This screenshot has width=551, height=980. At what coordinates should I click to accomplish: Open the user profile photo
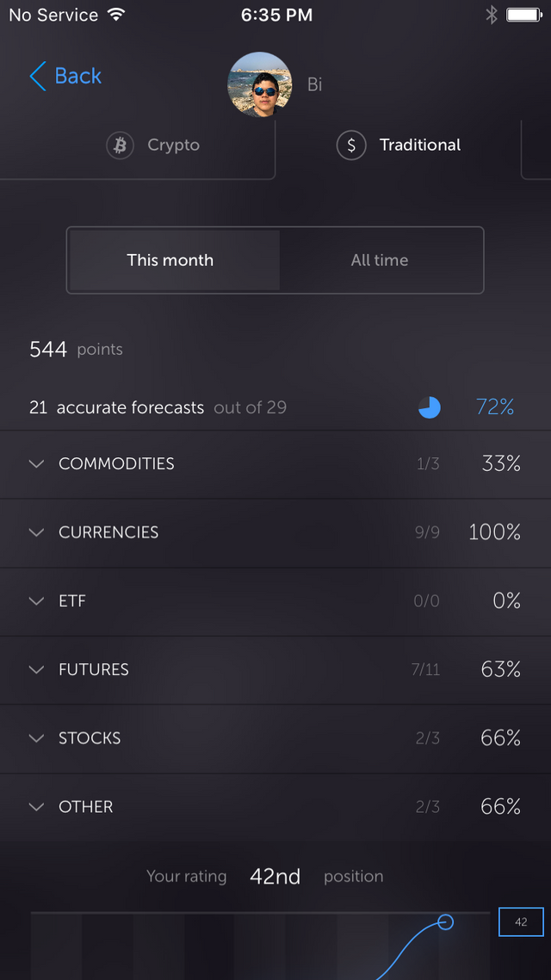(x=259, y=84)
